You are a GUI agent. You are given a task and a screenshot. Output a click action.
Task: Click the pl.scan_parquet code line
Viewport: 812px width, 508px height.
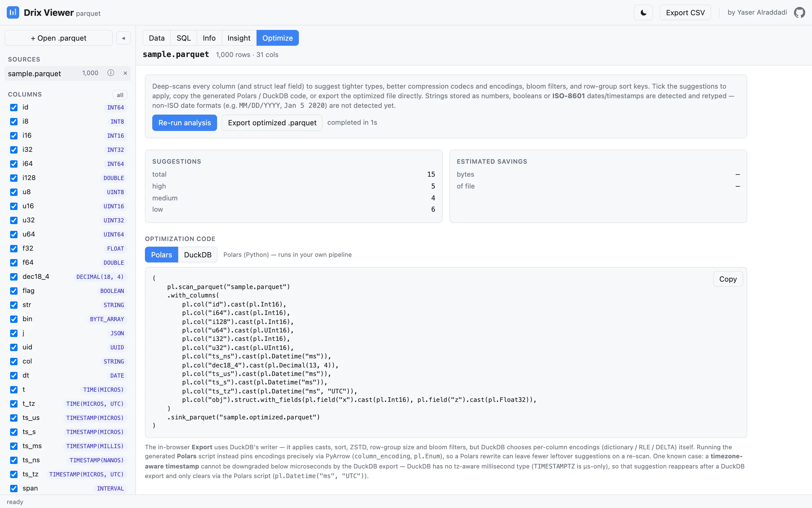click(228, 286)
